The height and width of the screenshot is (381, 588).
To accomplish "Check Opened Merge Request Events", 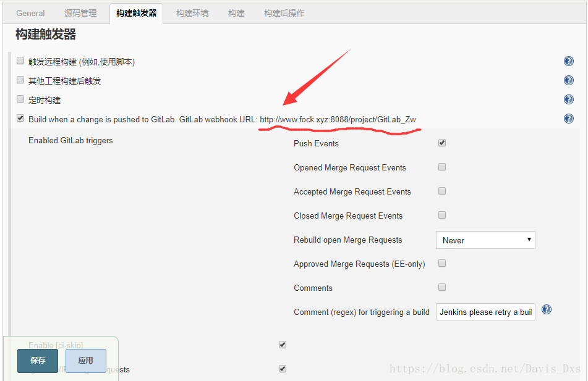I will (x=442, y=167).
